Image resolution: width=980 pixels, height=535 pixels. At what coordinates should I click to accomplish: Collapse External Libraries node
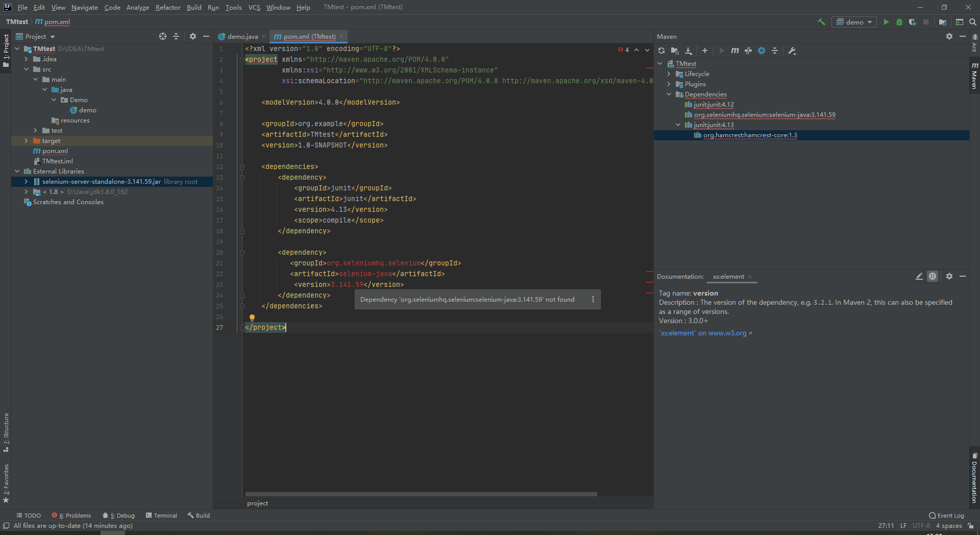coord(17,172)
